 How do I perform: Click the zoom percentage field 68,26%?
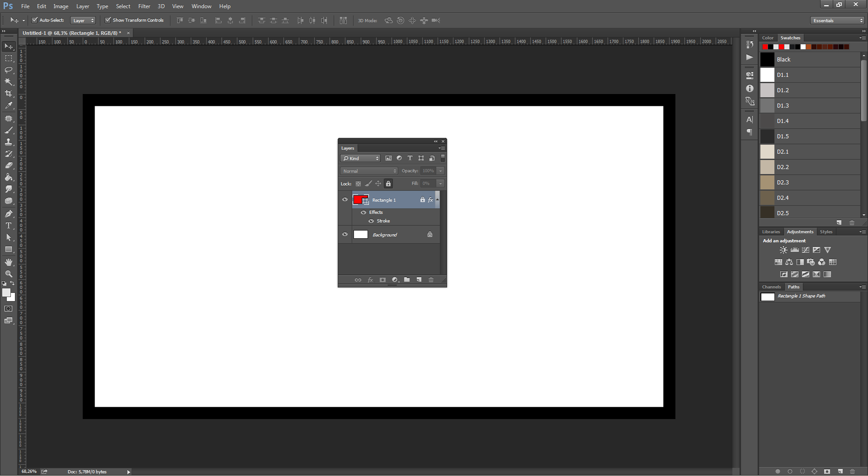[29, 471]
